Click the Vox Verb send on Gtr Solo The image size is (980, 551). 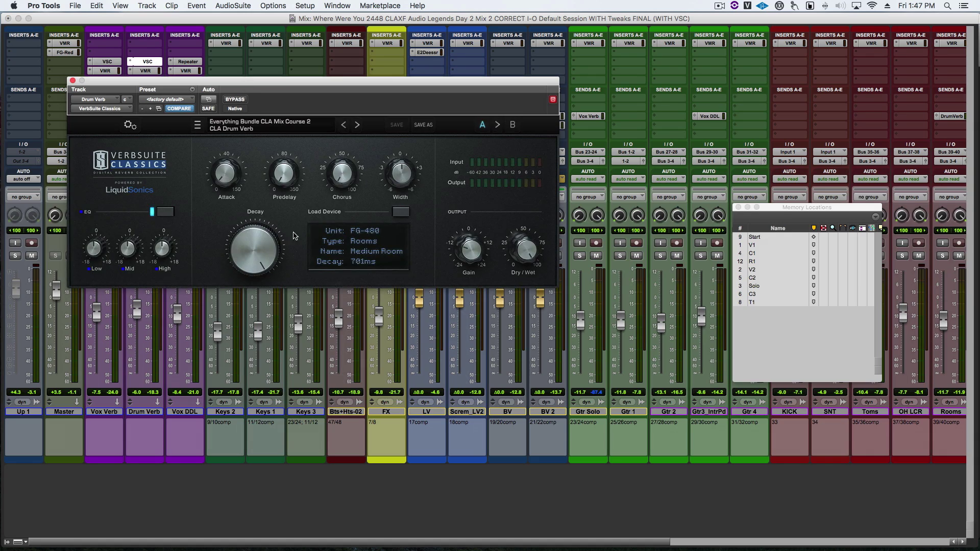coord(588,116)
